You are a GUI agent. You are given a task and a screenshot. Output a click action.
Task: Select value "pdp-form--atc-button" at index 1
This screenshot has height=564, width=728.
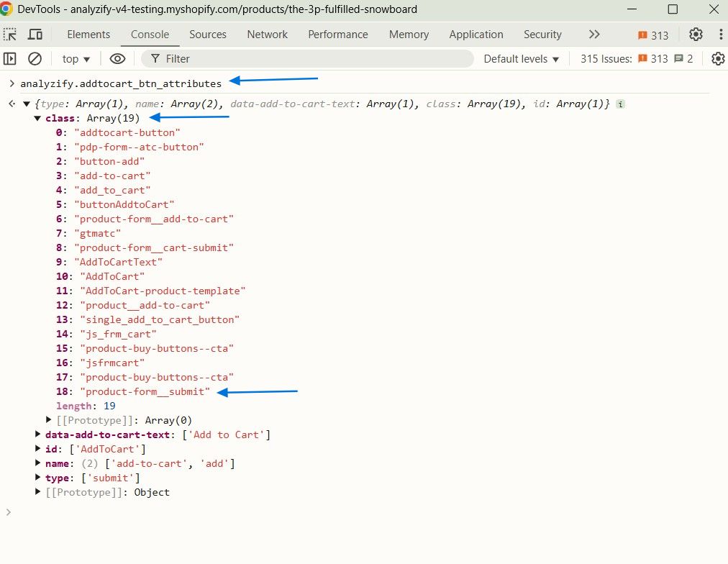(139, 147)
